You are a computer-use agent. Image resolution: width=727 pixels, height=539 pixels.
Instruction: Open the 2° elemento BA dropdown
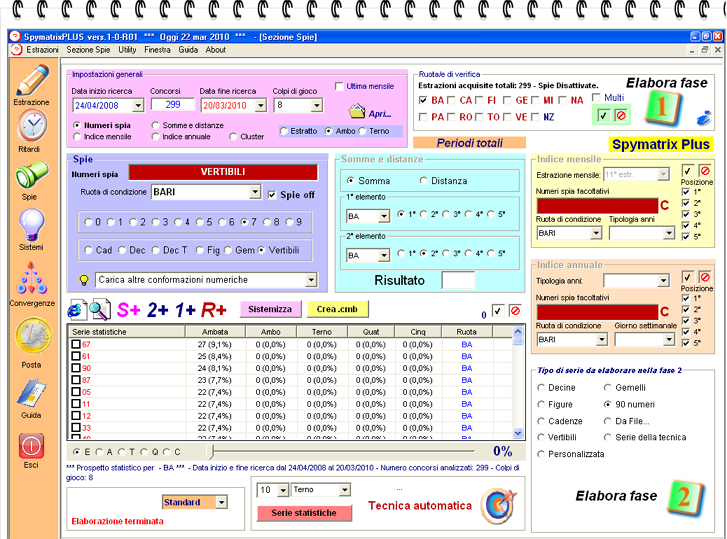(x=383, y=255)
